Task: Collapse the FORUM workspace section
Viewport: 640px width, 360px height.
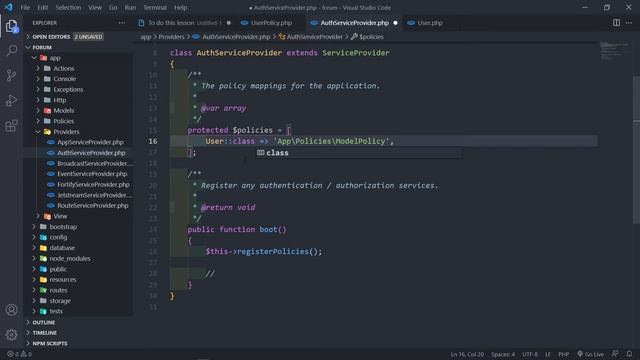Action: point(41,47)
